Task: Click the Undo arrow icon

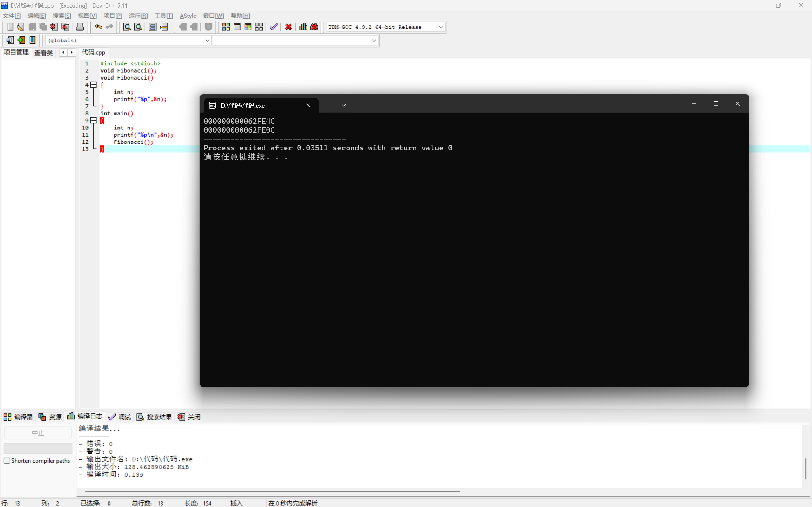Action: [x=98, y=27]
